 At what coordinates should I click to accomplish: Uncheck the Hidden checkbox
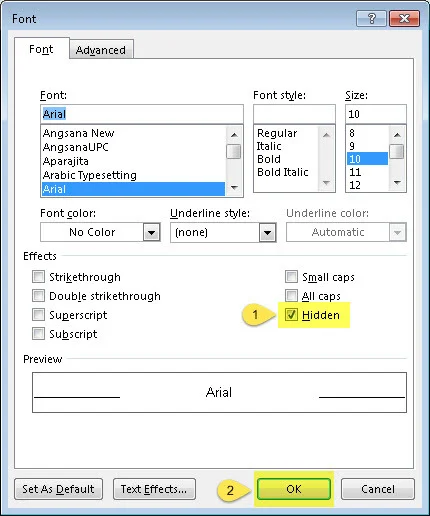point(291,315)
